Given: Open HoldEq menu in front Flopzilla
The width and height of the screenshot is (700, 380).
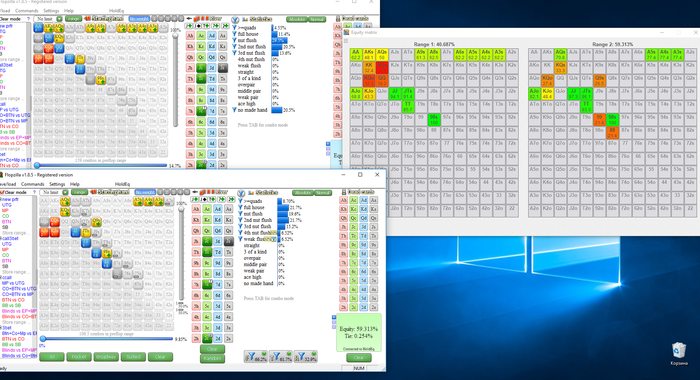Looking at the screenshot, I should [x=122, y=184].
